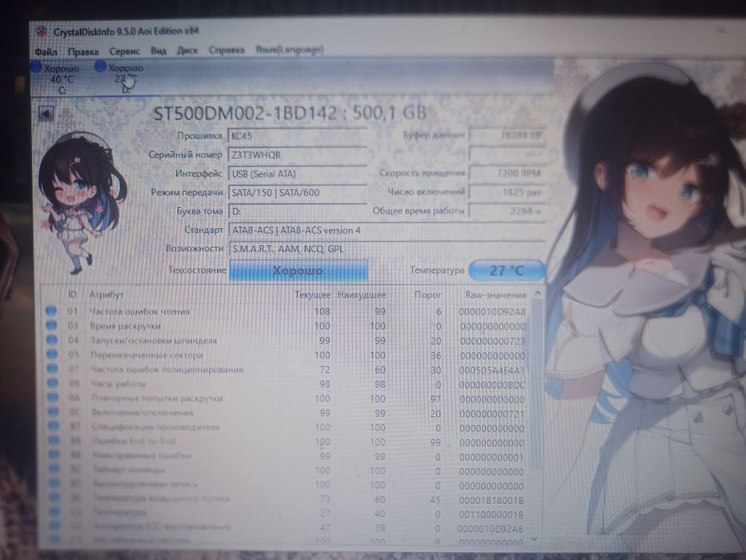This screenshot has height=560, width=746.
Task: Click the attribute list scroll-down arrow
Action: click(x=535, y=539)
